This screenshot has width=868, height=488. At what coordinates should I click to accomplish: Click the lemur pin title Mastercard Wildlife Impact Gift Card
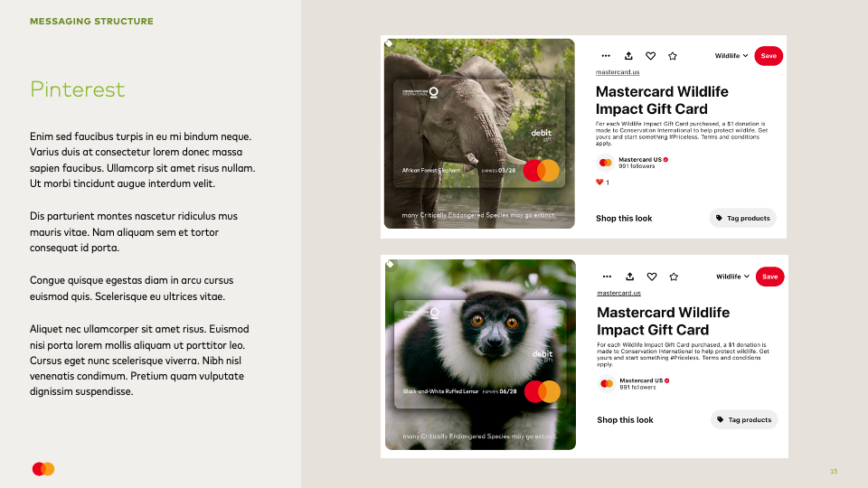coord(663,321)
